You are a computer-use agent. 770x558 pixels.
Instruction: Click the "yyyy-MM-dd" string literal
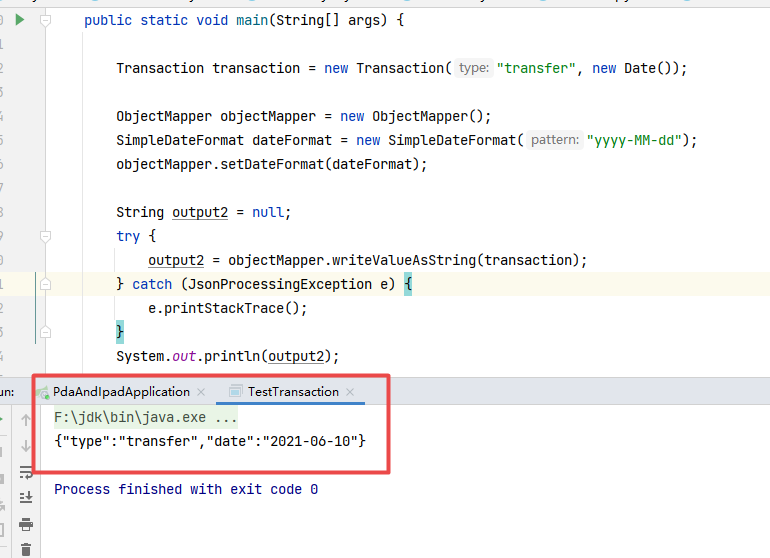pos(634,140)
